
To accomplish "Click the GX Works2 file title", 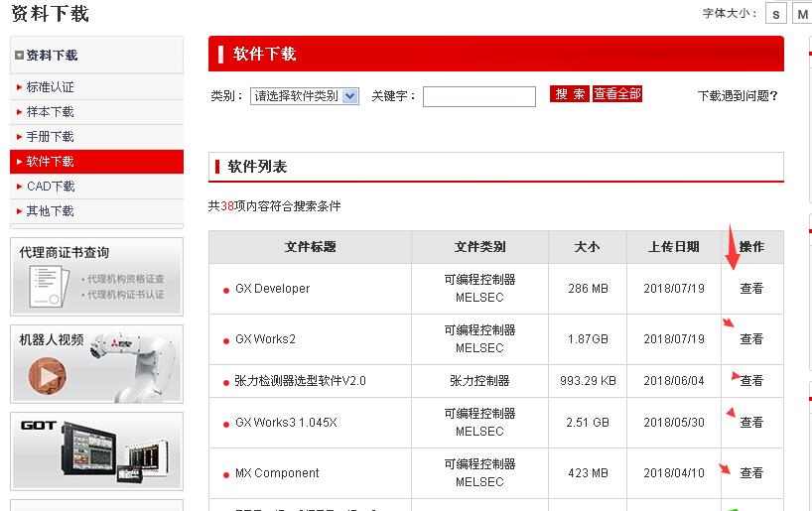I will [x=265, y=339].
